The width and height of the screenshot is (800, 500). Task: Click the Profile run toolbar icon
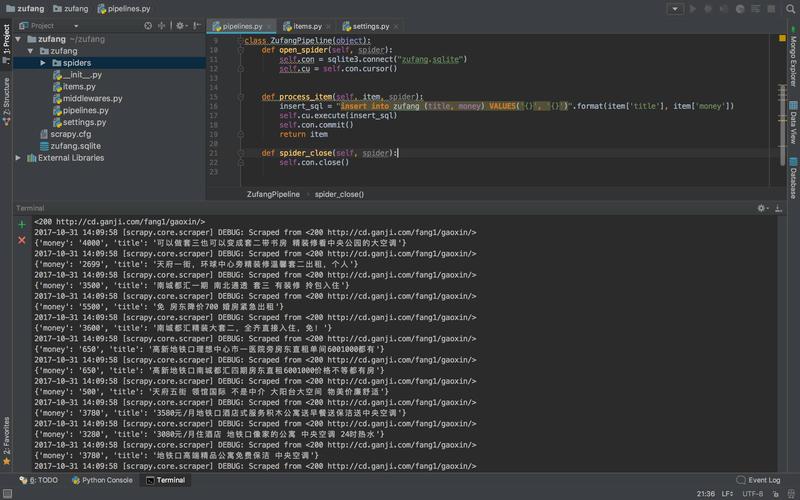point(740,9)
